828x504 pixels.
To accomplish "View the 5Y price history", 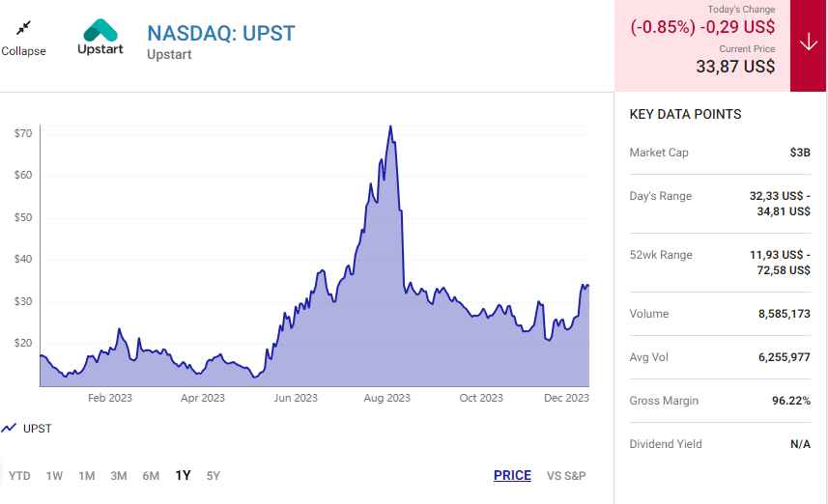I will (214, 475).
